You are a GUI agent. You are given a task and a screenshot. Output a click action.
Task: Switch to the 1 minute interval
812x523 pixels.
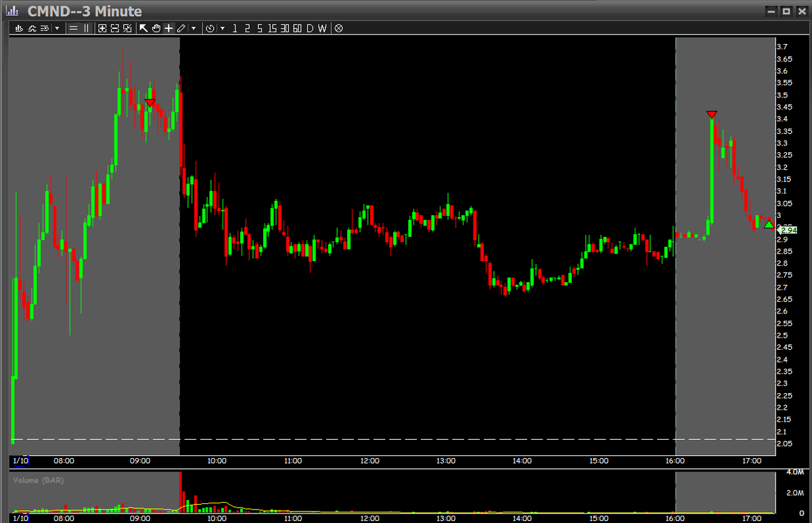[235, 28]
